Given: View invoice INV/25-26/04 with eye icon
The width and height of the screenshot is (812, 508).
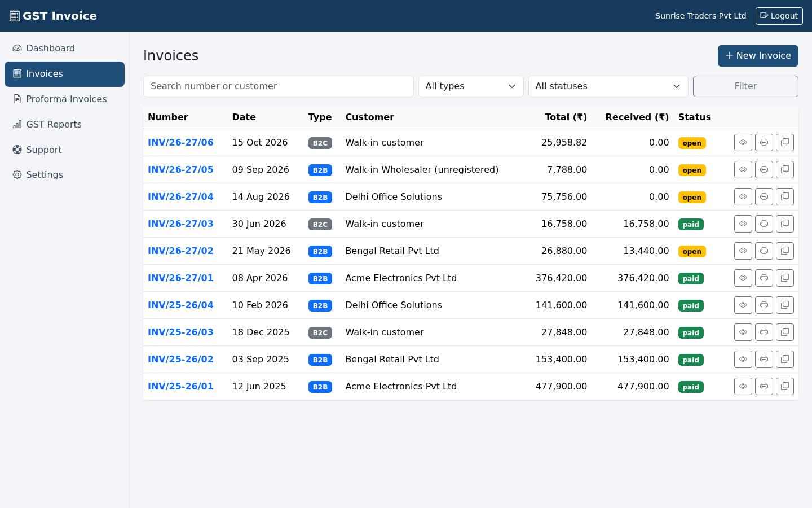Looking at the screenshot, I should click(743, 305).
